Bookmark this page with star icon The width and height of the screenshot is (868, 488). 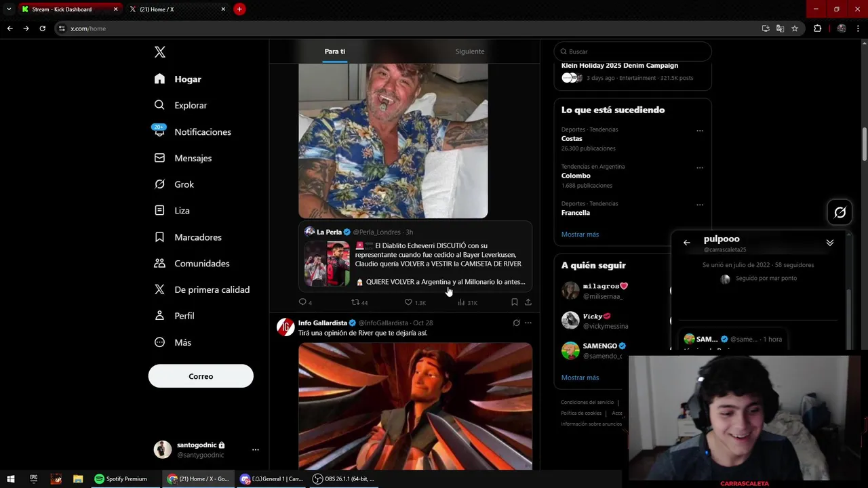click(795, 28)
